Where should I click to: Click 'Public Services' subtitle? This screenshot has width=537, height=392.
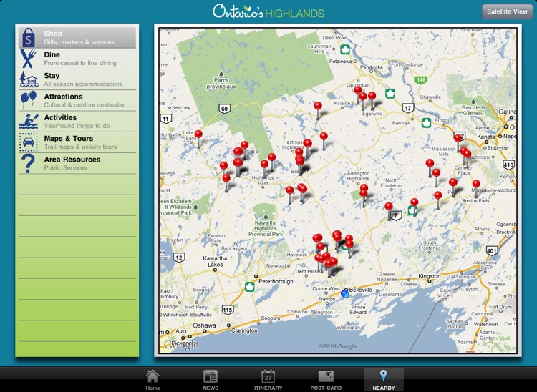click(x=65, y=167)
